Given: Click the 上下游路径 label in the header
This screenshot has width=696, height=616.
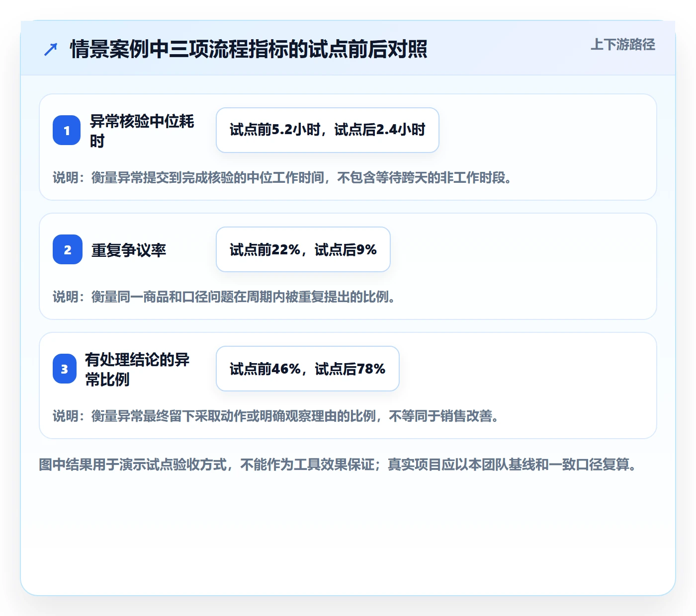Looking at the screenshot, I should tap(622, 45).
